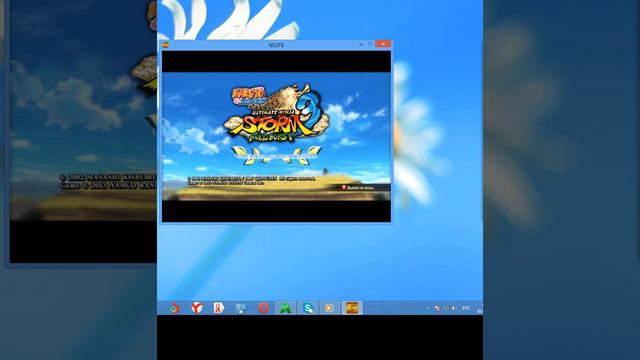
Task: Open the green letter A app icon
Action: pos(286,308)
